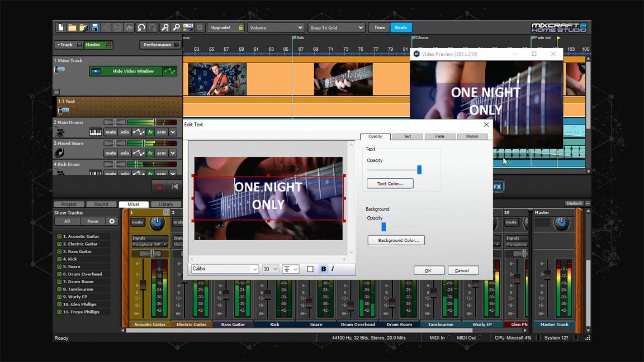Arm the Kick Drum track for recording
Screen dimensions: 644x362
(160, 174)
